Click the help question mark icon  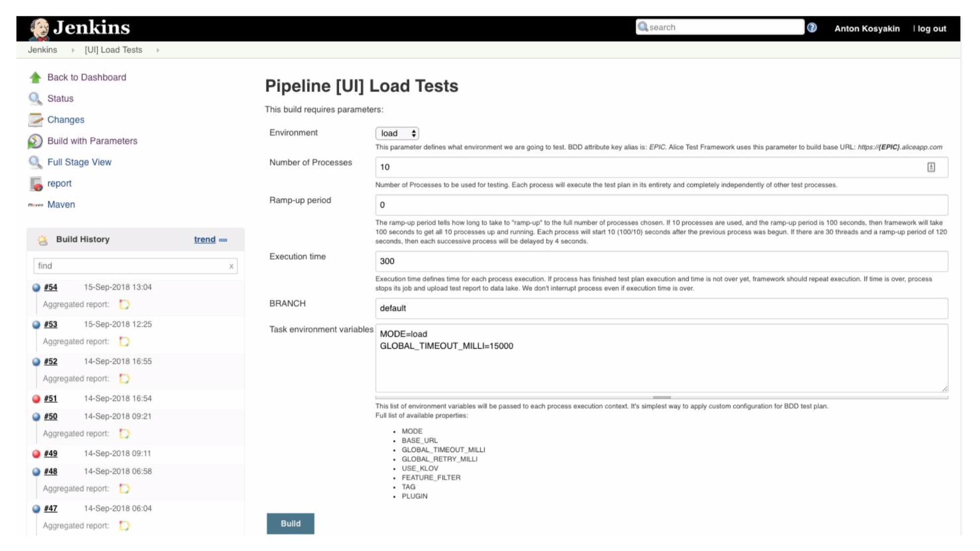(x=812, y=27)
